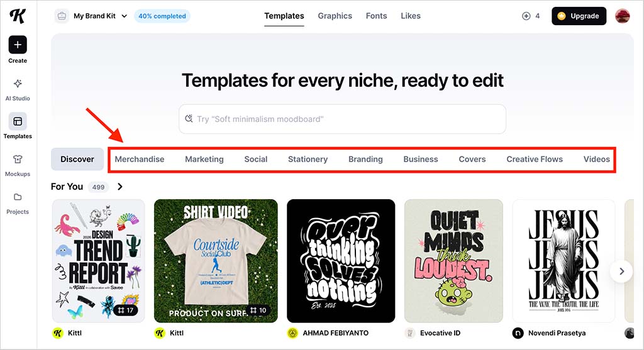Select the Social category
This screenshot has height=350, width=644.
(255, 159)
